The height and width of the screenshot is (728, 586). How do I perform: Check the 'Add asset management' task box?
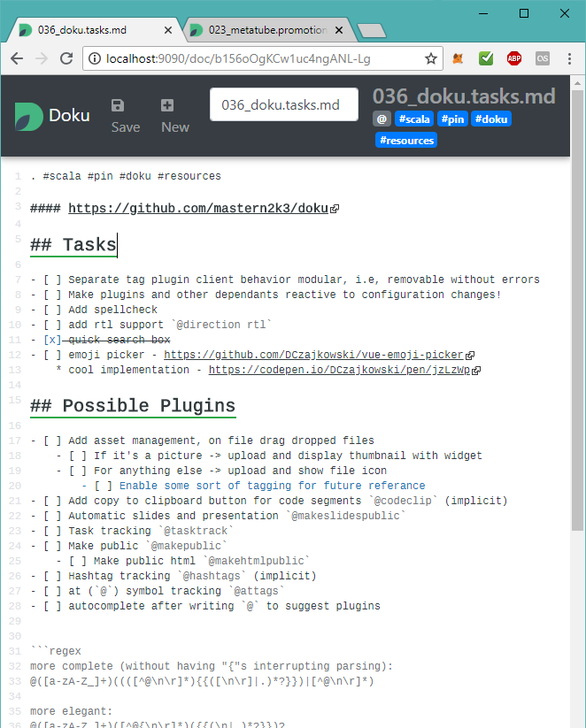pos(52,441)
